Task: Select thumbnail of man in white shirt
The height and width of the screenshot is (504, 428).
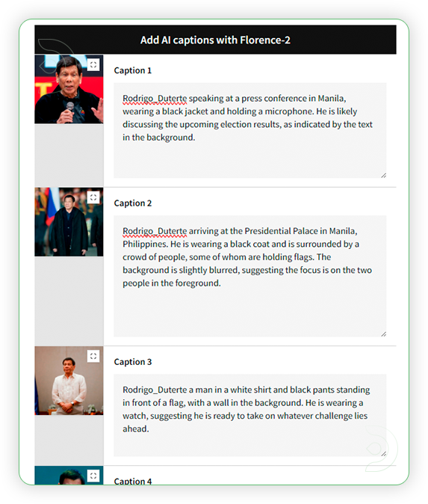Action: point(69,381)
